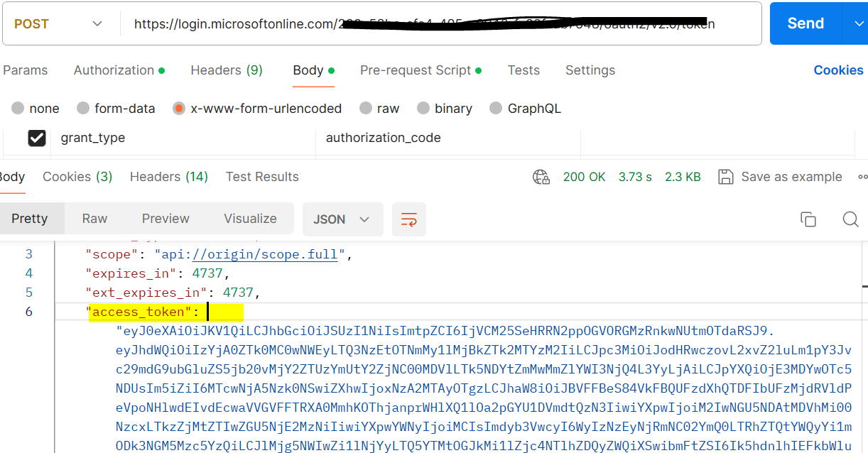Open the JSON response format dropdown
868x453 pixels.
[342, 219]
